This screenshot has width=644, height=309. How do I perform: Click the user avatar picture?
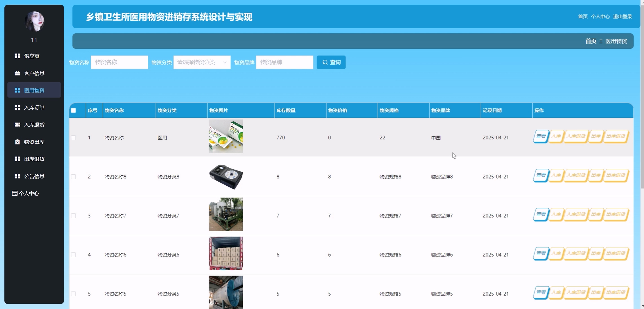pyautogui.click(x=34, y=21)
